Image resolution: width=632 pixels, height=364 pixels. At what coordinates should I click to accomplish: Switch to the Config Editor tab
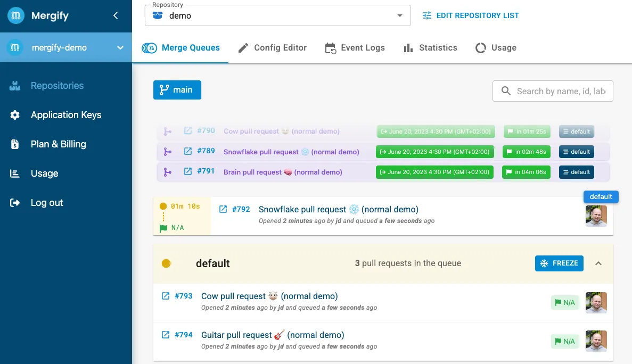pyautogui.click(x=272, y=48)
